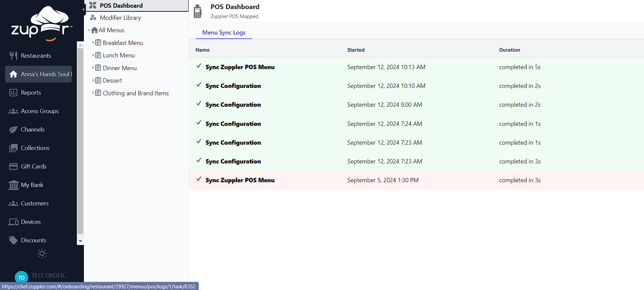Image resolution: width=644 pixels, height=290 pixels.
Task: Click the sidebar scrollbar down arrow
Action: 80,241
